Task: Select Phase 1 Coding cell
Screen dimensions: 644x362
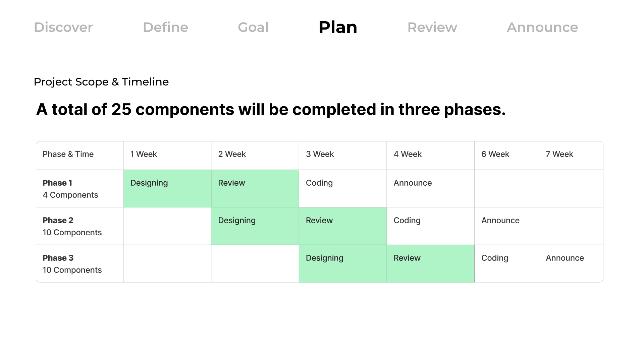Action: [x=343, y=188]
